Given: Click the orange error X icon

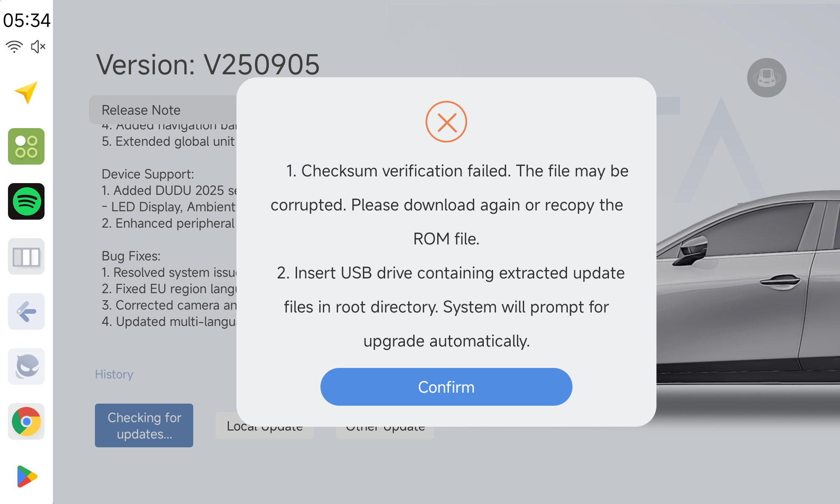Looking at the screenshot, I should (x=446, y=122).
